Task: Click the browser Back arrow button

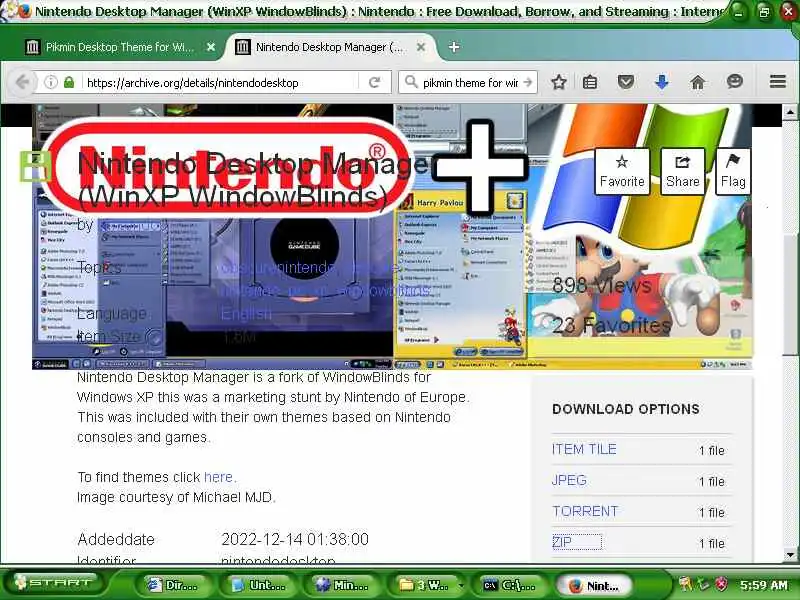Action: (x=22, y=82)
